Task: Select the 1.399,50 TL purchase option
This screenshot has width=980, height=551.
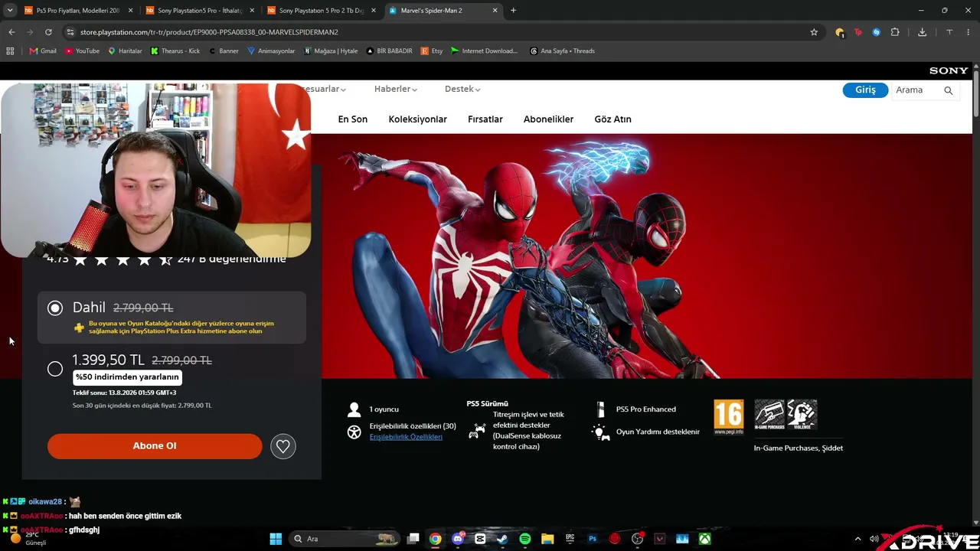Action: point(55,369)
